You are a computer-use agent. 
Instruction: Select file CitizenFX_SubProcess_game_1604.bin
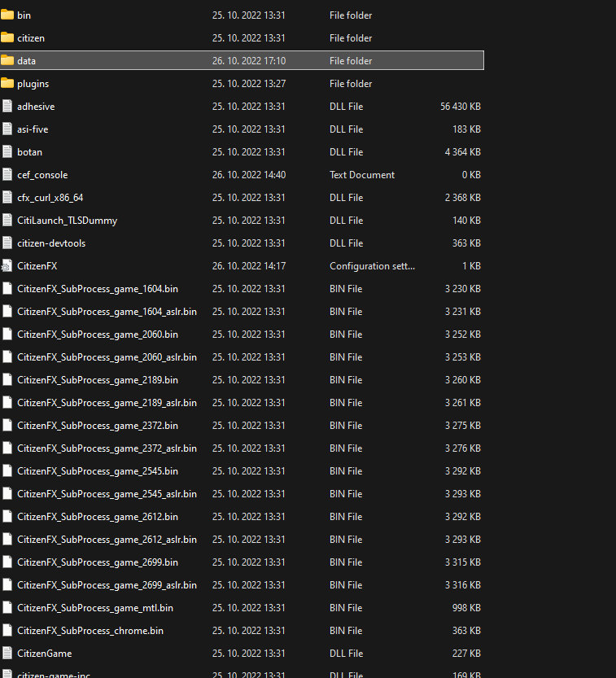coord(98,289)
